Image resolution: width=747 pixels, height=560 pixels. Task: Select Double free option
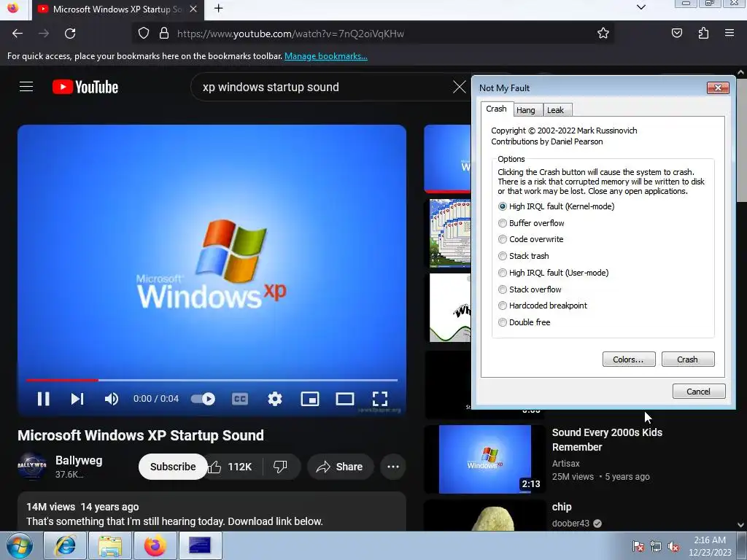point(524,322)
